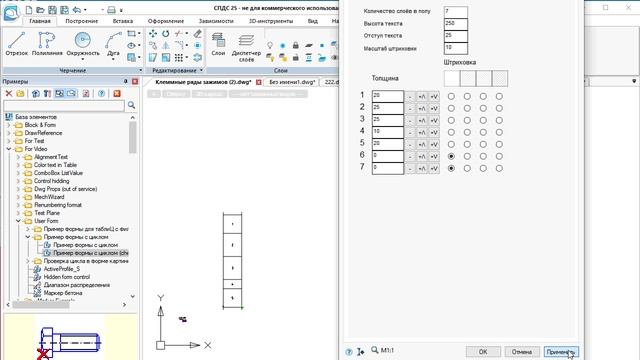Image resolution: width=640 pixels, height=360 pixels.
Task: Switch to Без имени1.dwg document tab
Action: [292, 82]
